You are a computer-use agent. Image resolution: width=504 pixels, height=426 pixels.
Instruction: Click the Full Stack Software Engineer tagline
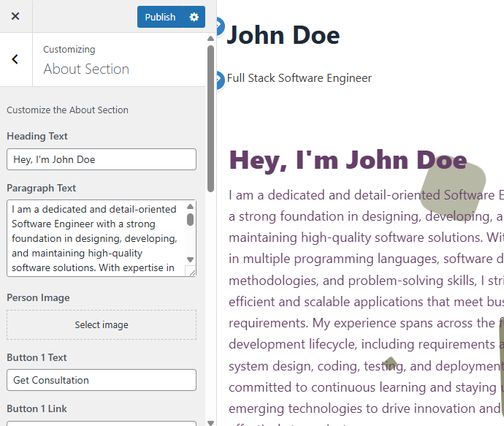[x=299, y=78]
